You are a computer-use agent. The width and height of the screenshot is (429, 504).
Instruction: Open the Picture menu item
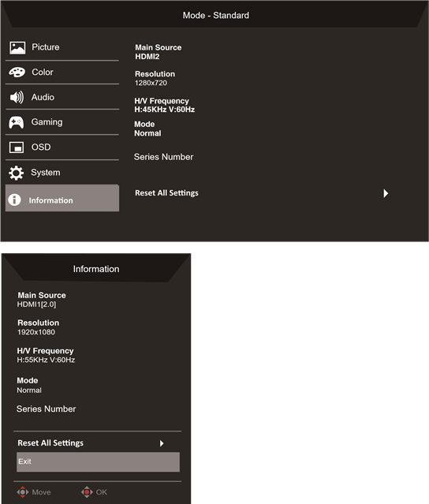[x=62, y=47]
